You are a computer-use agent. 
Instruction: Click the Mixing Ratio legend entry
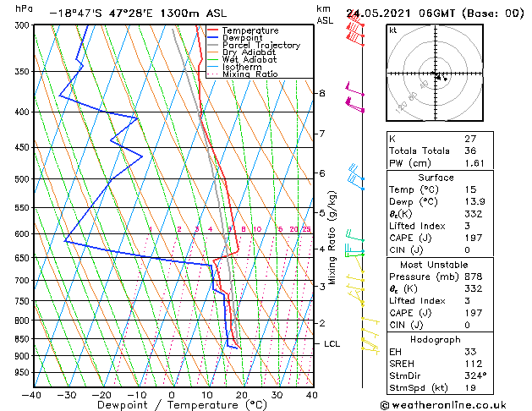[243, 74]
